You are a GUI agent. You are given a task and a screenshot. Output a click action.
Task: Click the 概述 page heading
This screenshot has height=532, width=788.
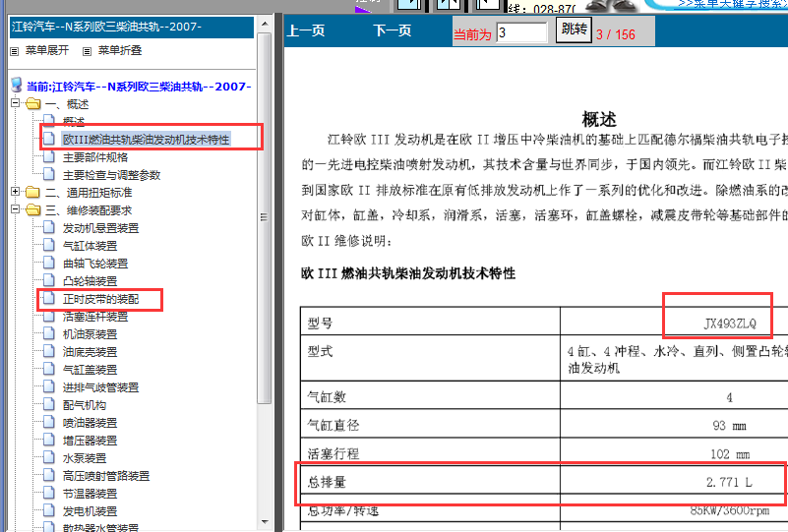599,120
